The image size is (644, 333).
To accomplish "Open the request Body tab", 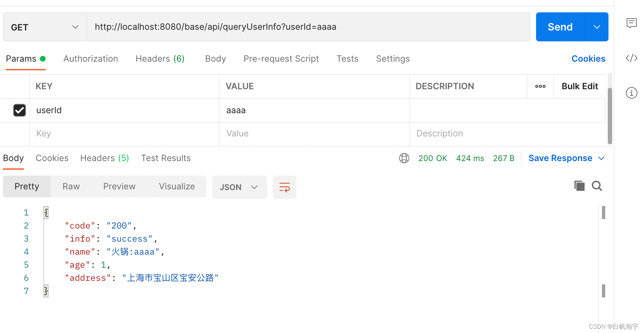I will click(216, 59).
